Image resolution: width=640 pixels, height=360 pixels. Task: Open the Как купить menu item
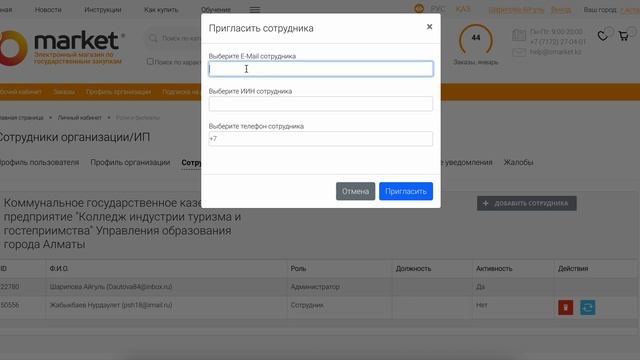tap(161, 9)
